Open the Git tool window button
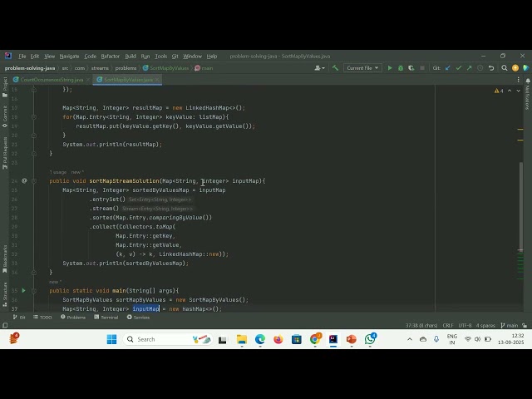 [x=19, y=318]
